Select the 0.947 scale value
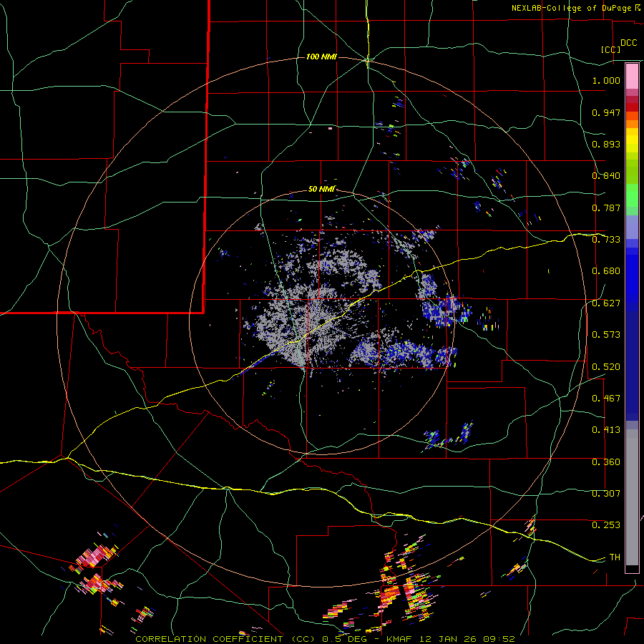644x644 pixels. 606,112
